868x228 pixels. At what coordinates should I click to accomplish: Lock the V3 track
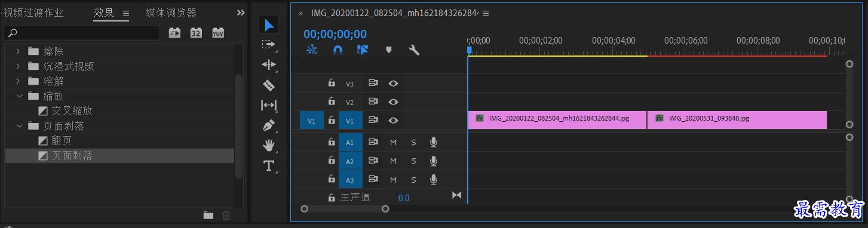coord(332,84)
